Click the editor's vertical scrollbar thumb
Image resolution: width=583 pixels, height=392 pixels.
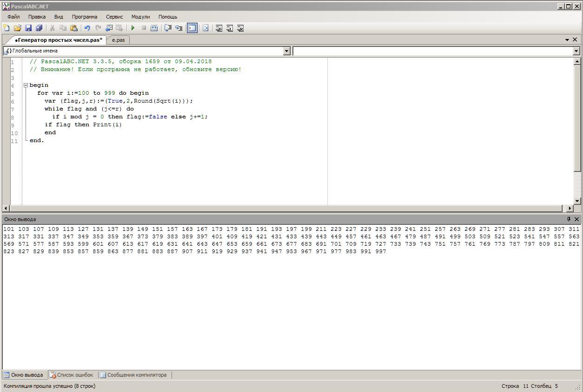coord(577,118)
